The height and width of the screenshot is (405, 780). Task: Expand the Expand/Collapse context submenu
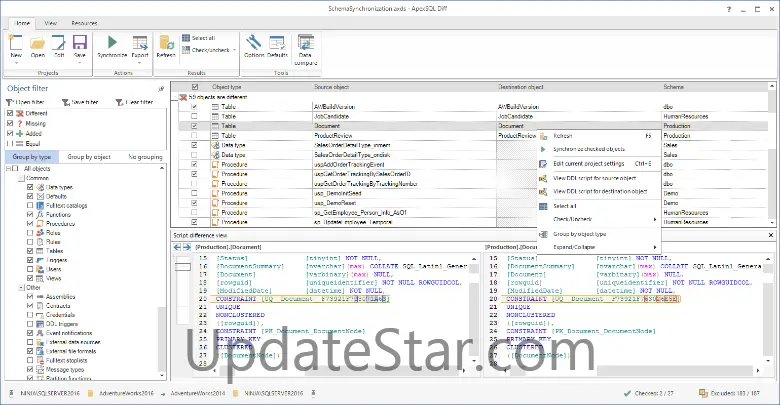(599, 247)
